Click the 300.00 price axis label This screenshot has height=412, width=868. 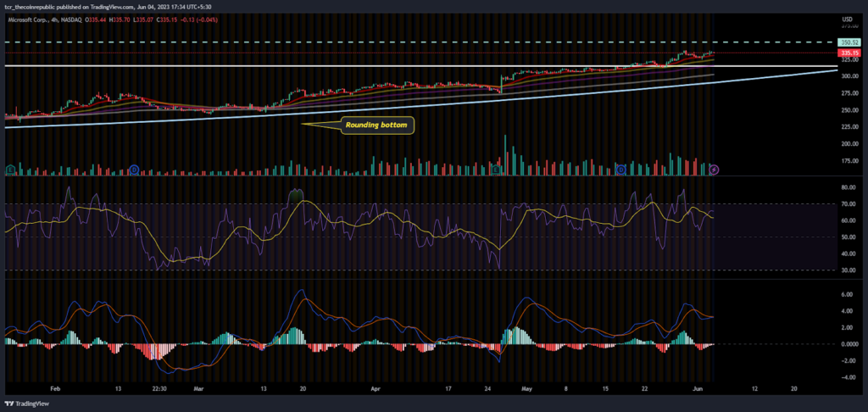point(848,76)
